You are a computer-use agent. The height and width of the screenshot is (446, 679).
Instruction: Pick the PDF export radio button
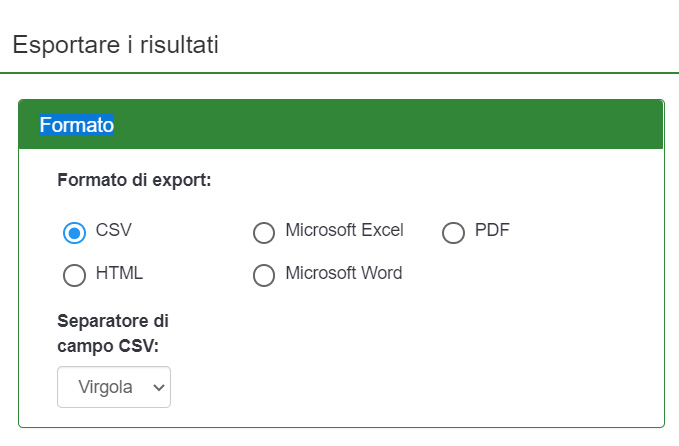(453, 233)
